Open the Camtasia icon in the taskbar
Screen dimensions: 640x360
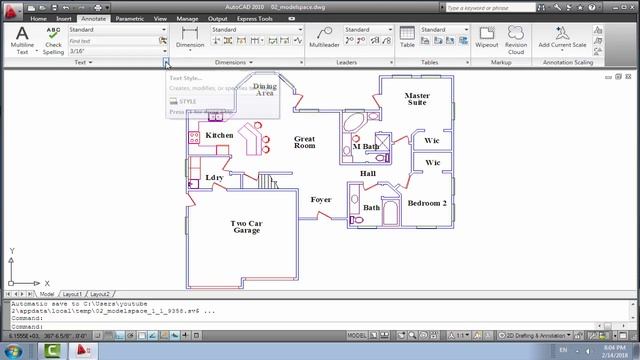click(52, 351)
